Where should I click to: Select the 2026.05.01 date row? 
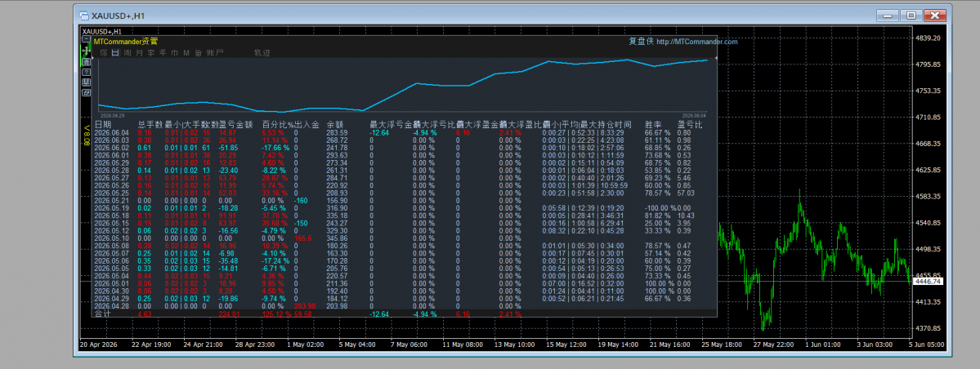click(110, 283)
